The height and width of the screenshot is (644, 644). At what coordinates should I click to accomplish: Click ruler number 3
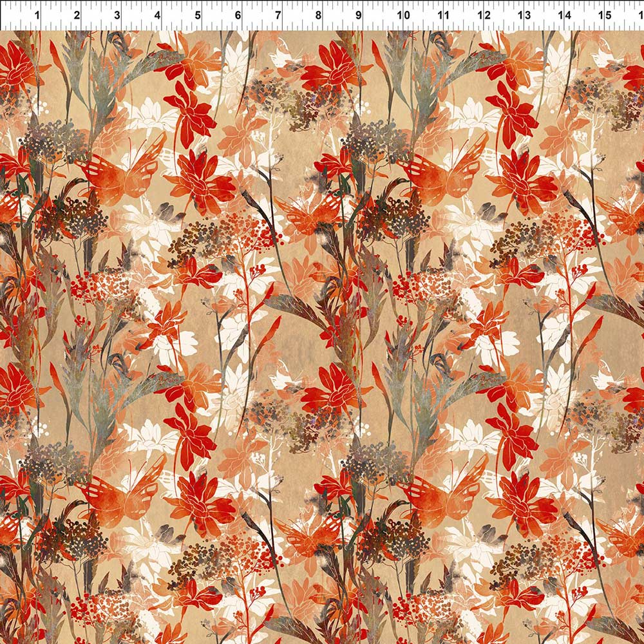click(117, 15)
